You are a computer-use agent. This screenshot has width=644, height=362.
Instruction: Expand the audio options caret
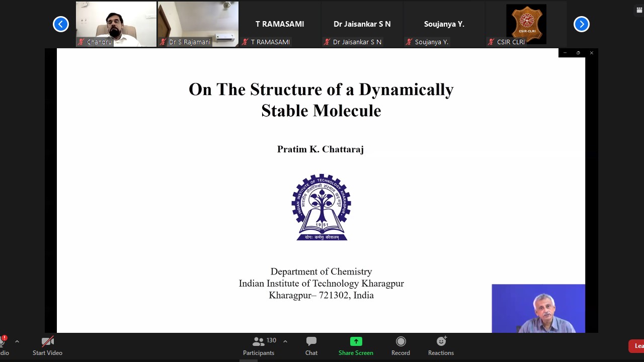click(17, 341)
